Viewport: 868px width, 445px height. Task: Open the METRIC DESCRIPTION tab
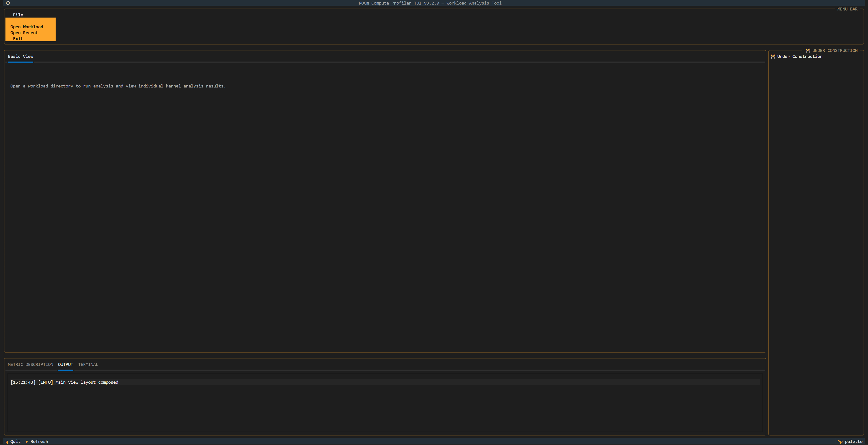coord(30,364)
